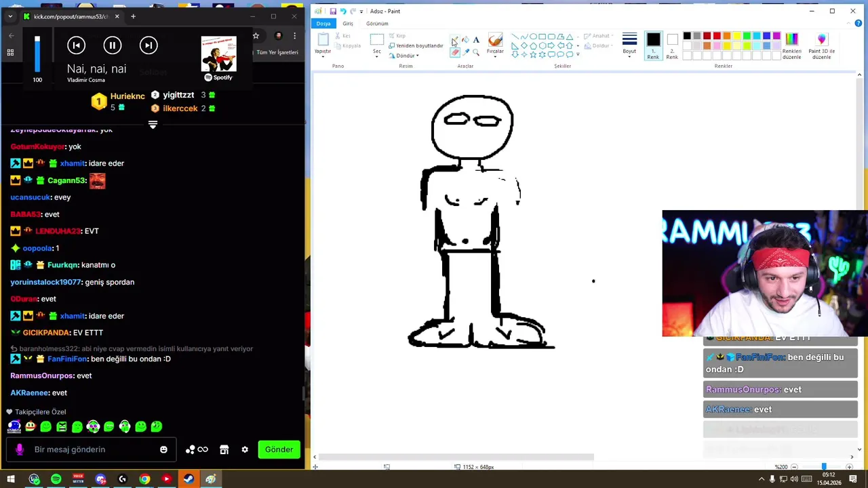Adjust the blue volume slider overlay
The width and height of the screenshot is (868, 488).
point(37,54)
